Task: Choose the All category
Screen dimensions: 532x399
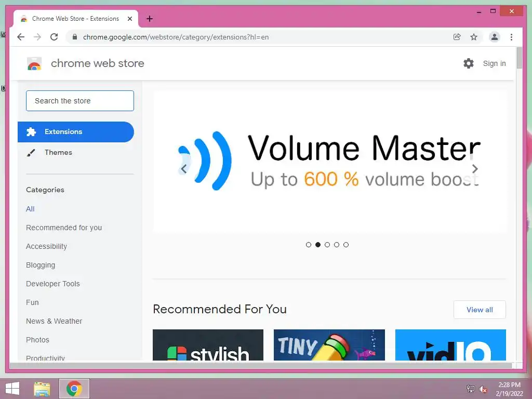Action: click(x=30, y=209)
